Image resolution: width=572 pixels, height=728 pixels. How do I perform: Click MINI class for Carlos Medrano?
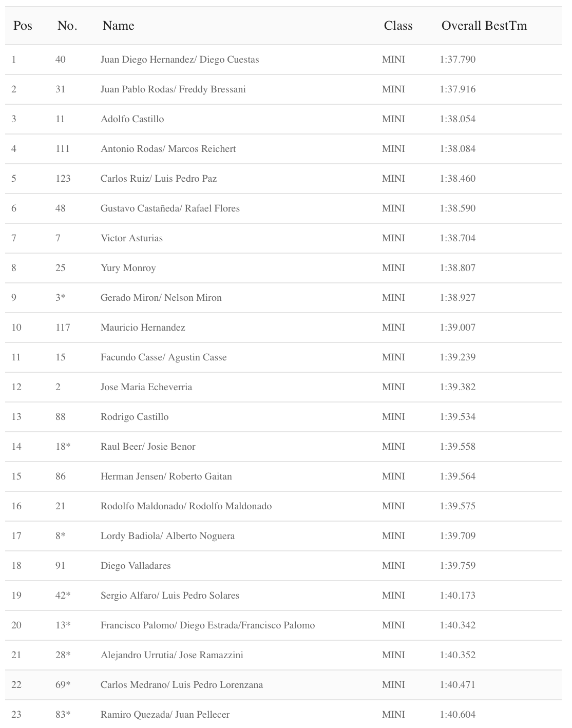[x=393, y=685]
